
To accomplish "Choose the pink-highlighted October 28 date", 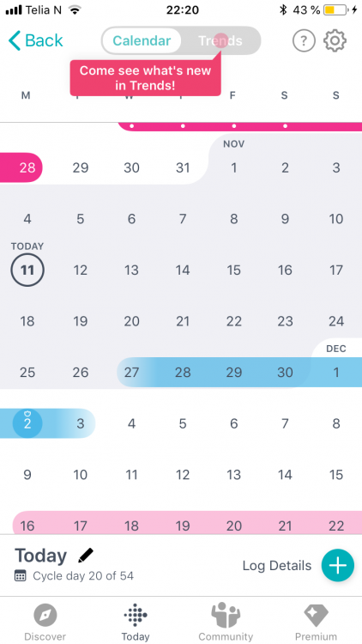I will tap(27, 167).
